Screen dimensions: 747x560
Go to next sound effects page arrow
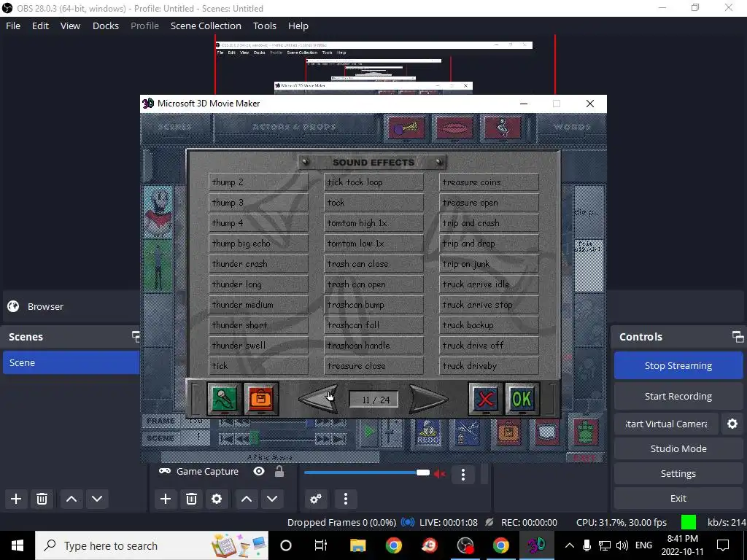[428, 399]
